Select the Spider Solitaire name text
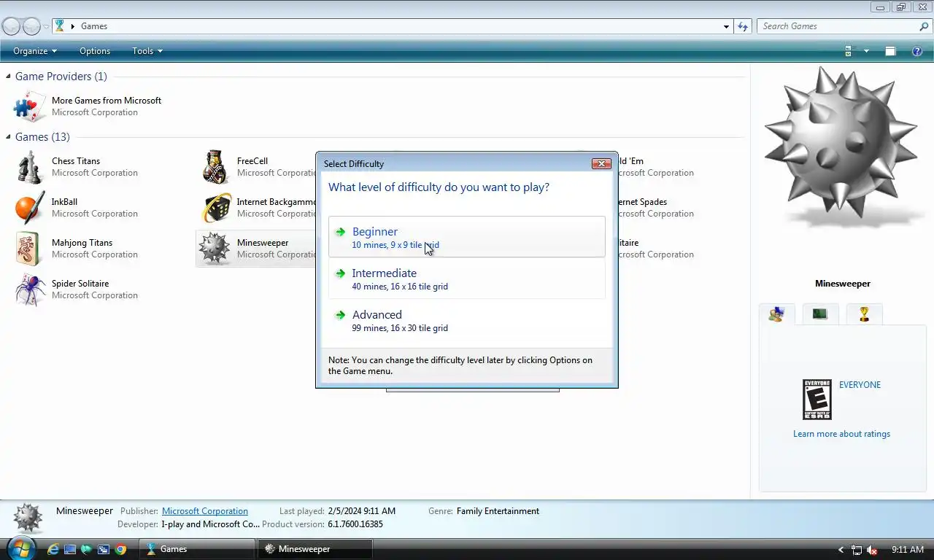 tap(80, 284)
